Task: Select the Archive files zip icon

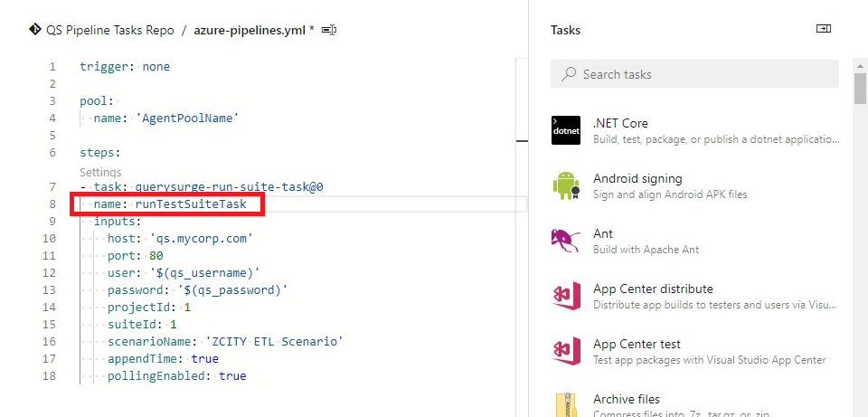Action: 566,405
